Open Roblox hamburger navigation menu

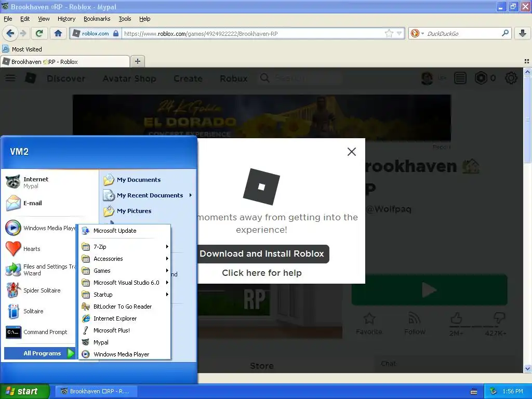pos(10,78)
